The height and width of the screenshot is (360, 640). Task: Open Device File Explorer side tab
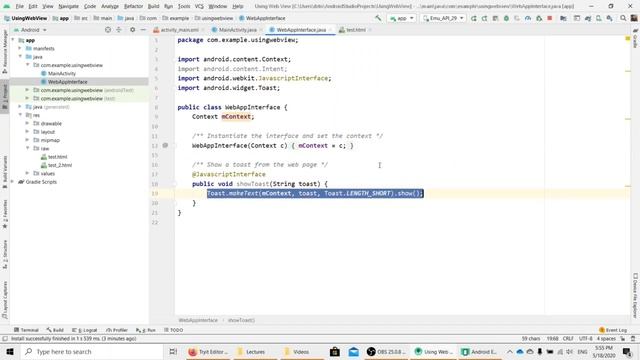click(x=635, y=295)
